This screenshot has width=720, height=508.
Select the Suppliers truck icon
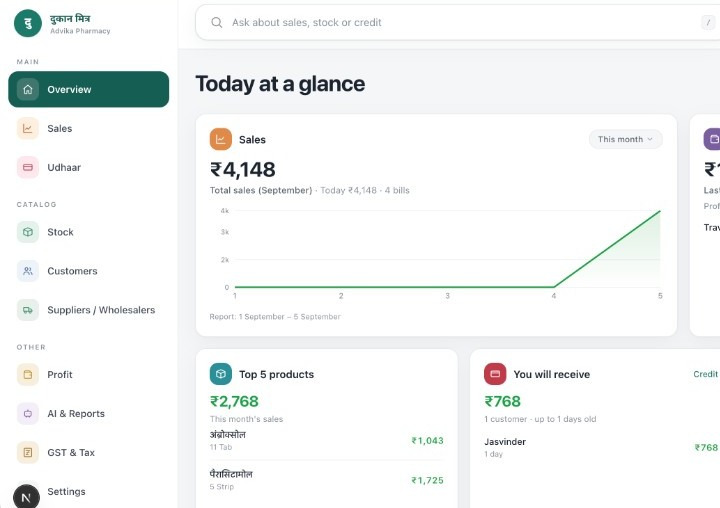click(28, 310)
